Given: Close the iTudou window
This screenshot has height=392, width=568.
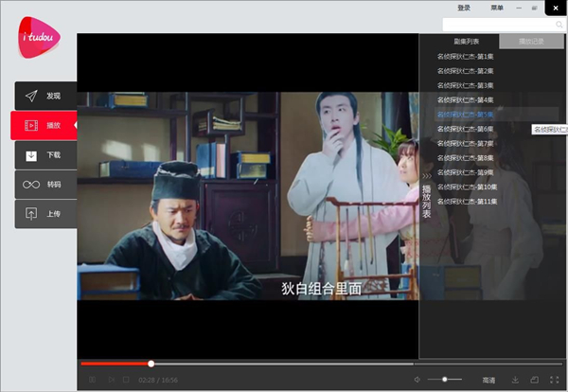Looking at the screenshot, I should pos(556,8).
